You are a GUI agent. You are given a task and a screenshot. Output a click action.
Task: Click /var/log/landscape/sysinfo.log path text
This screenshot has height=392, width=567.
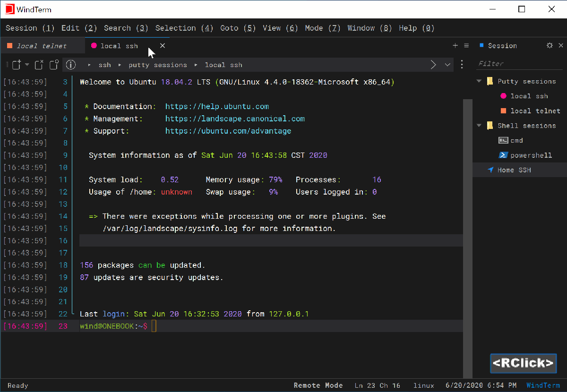(x=171, y=229)
